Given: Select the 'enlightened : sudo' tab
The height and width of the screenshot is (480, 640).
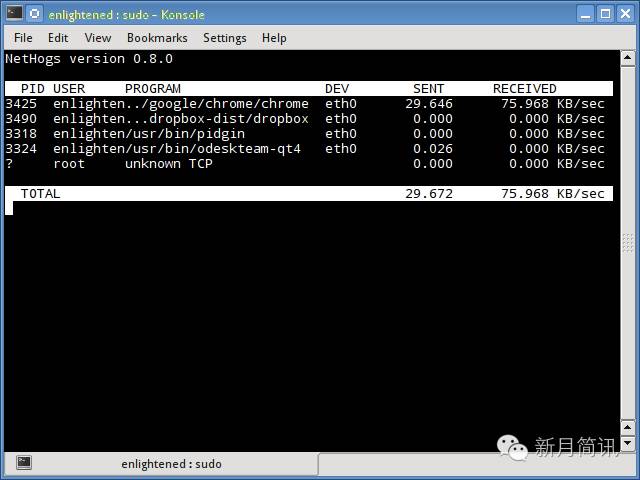Looking at the screenshot, I should (x=161, y=464).
